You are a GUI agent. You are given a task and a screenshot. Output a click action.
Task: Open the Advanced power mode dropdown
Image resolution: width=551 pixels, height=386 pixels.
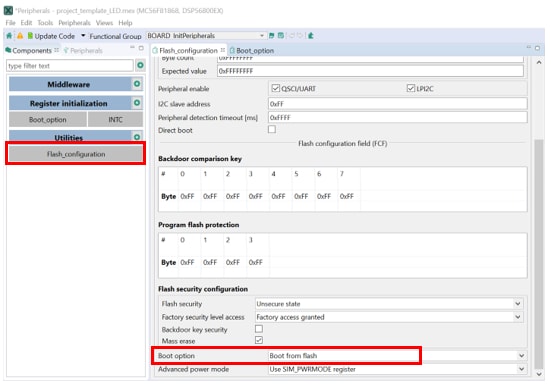(x=397, y=369)
